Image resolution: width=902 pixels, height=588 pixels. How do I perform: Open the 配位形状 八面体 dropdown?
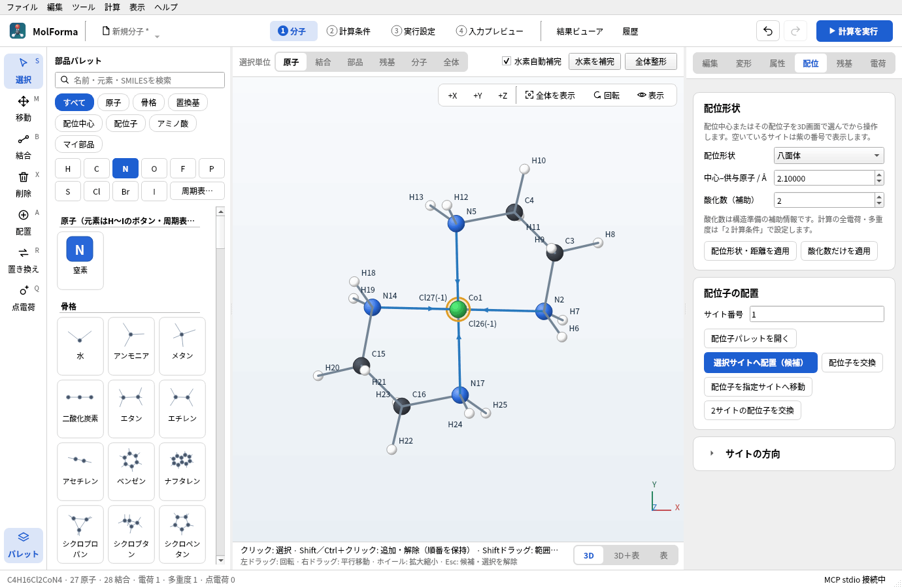coord(829,155)
